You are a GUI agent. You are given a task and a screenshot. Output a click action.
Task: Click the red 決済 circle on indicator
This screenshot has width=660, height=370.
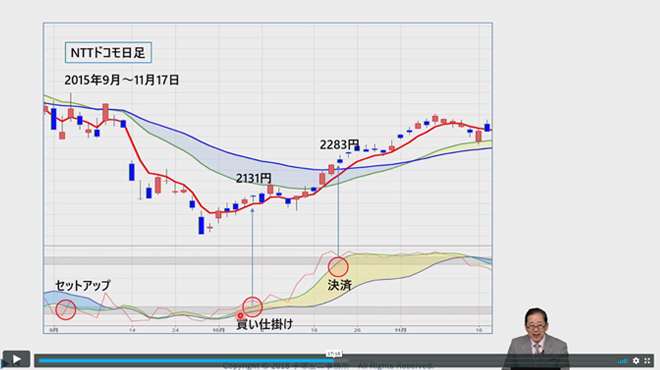click(x=338, y=267)
